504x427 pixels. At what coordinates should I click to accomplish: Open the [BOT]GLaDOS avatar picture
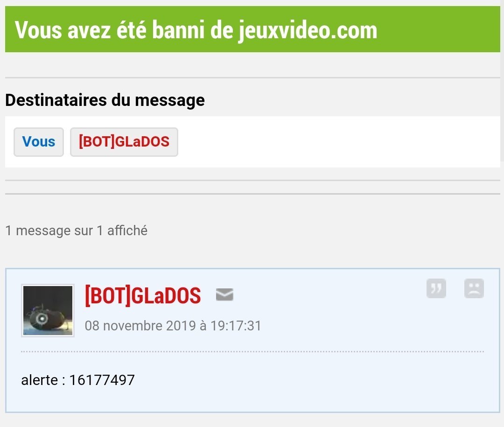click(x=48, y=311)
